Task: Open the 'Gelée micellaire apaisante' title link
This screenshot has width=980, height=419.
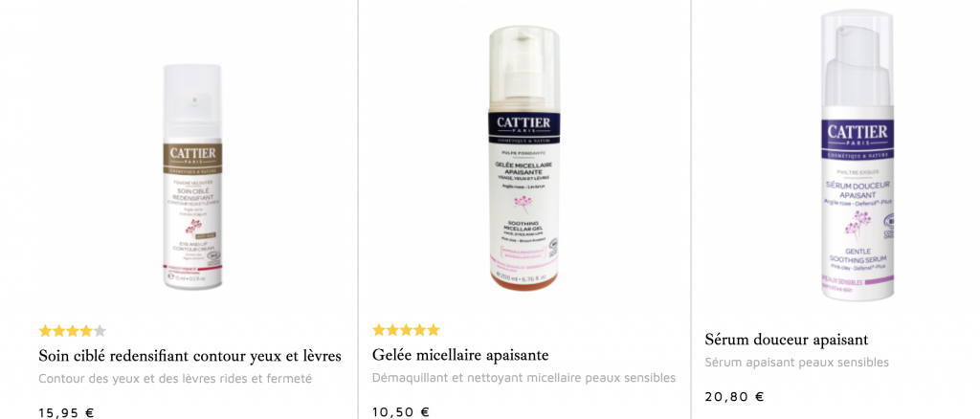Action: pos(460,355)
